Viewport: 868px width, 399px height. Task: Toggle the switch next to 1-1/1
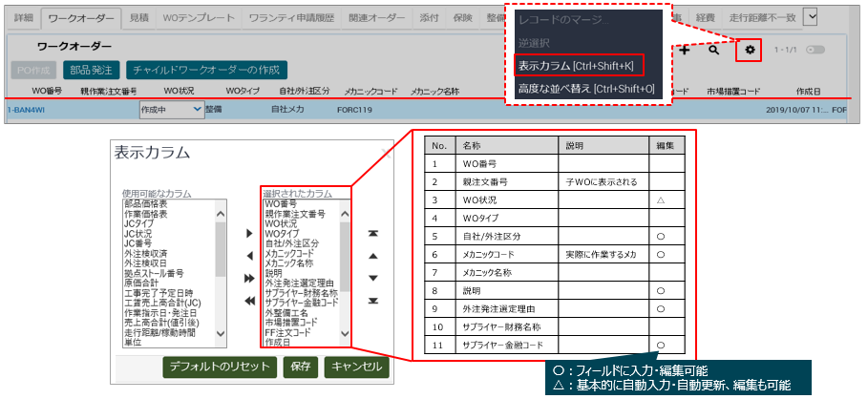coord(815,50)
